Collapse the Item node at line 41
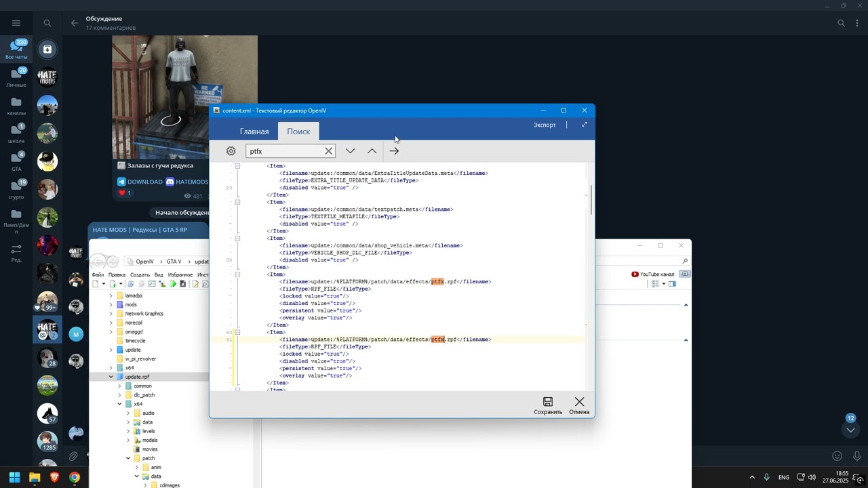The height and width of the screenshot is (488, 868). coord(237,332)
